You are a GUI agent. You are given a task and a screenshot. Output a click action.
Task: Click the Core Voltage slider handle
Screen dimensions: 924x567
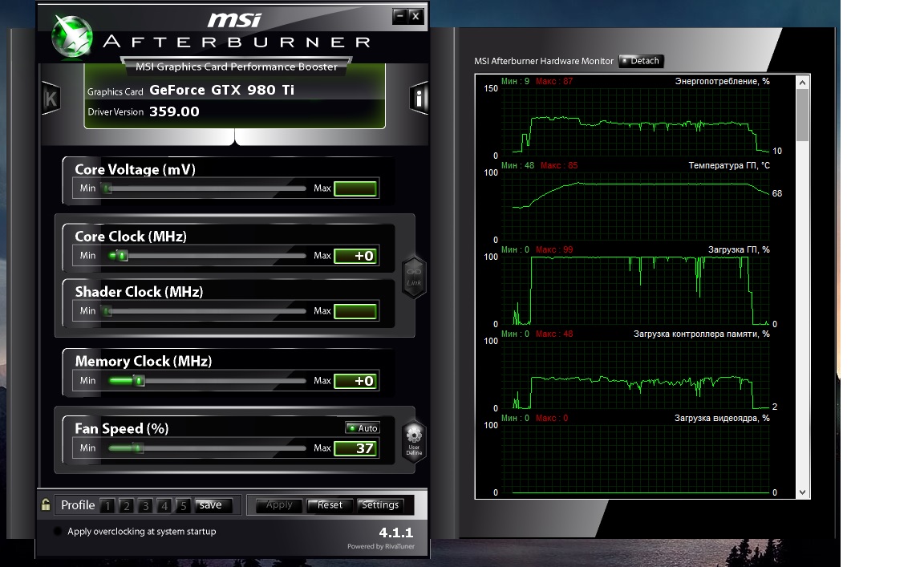(x=106, y=188)
